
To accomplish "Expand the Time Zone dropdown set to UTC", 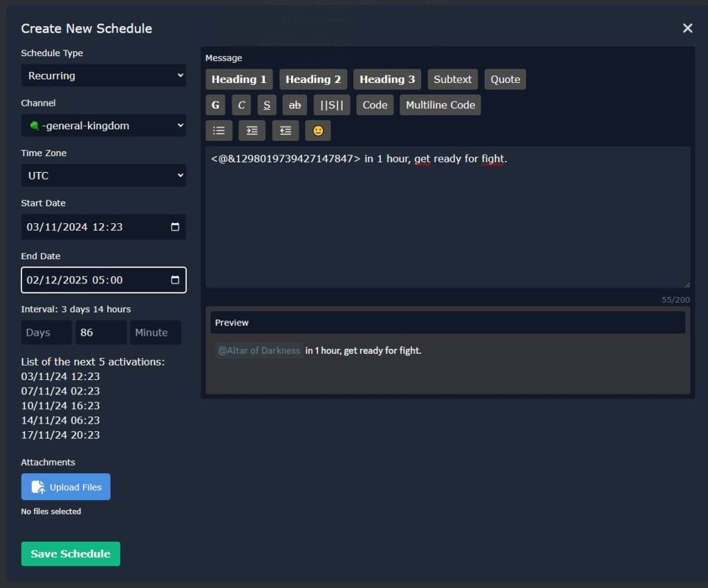I will click(x=103, y=176).
